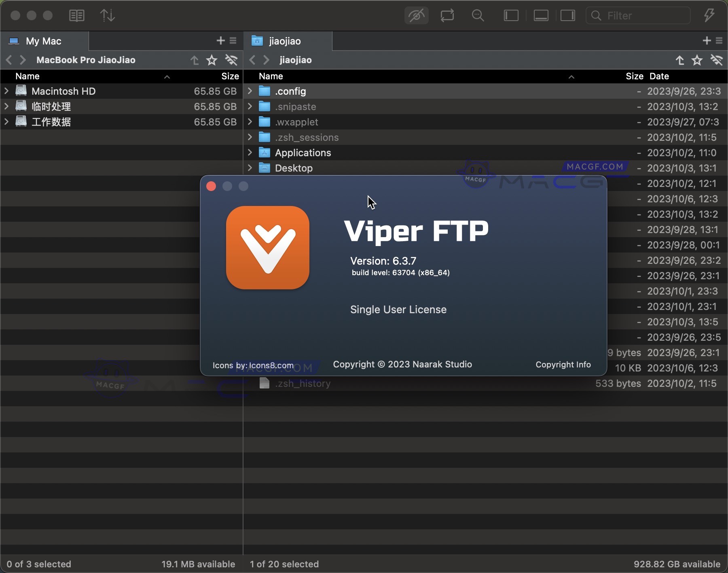Toggle visibility of hidden files
The image size is (728, 573).
point(416,15)
